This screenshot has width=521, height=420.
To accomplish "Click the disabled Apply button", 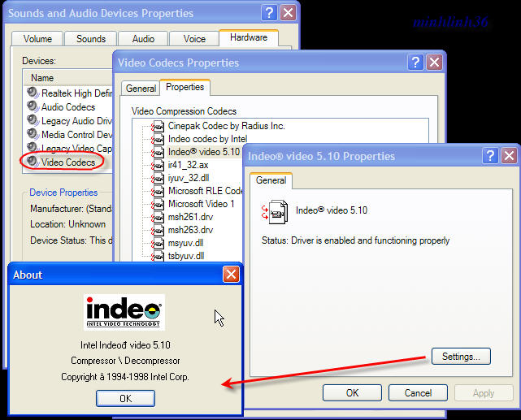I will [484, 393].
